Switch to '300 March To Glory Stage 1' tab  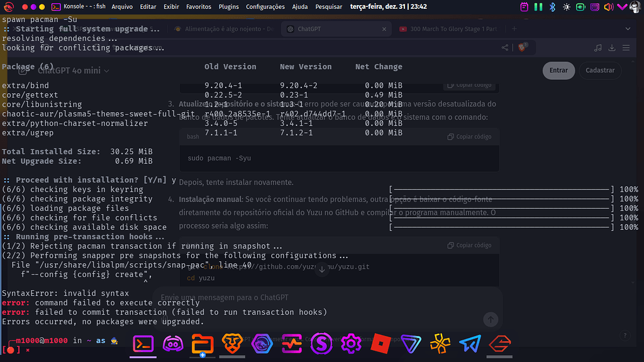[448, 29]
